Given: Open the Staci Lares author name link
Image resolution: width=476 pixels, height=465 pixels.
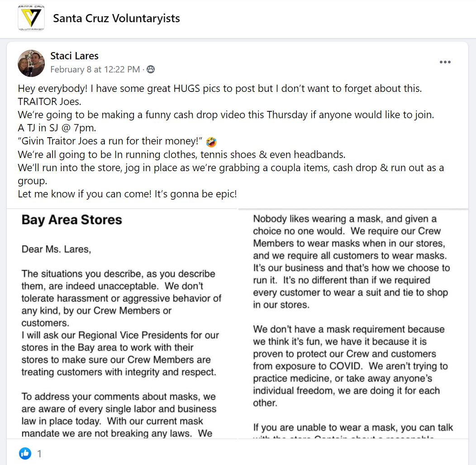Looking at the screenshot, I should pos(74,56).
